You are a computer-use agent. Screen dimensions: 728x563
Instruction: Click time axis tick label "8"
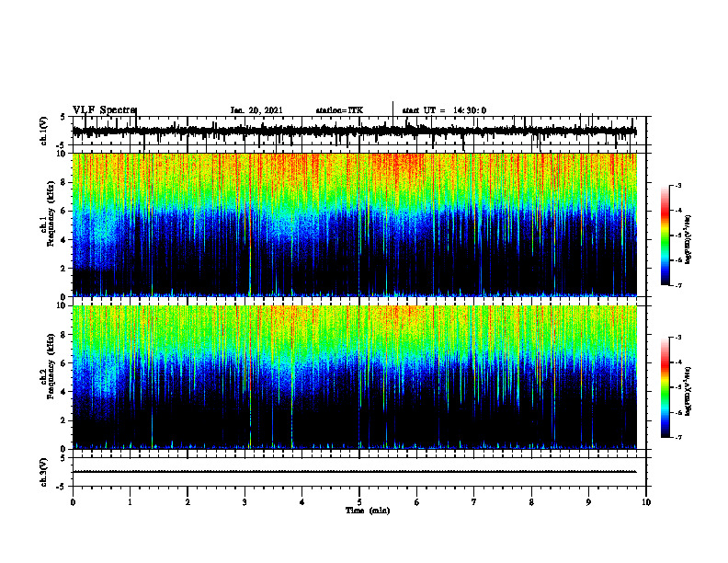point(531,502)
